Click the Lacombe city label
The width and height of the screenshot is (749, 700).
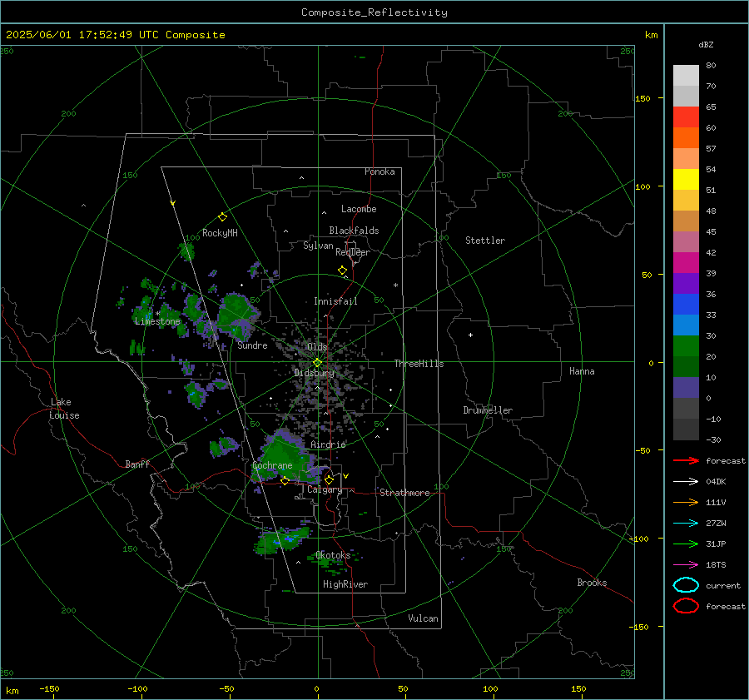point(359,209)
